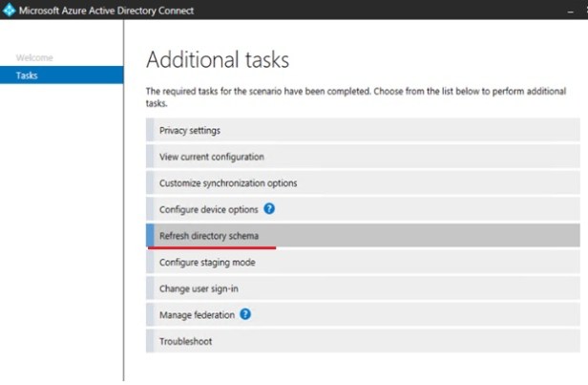Open help icon beside Manage federation
The height and width of the screenshot is (385, 588).
tap(245, 314)
